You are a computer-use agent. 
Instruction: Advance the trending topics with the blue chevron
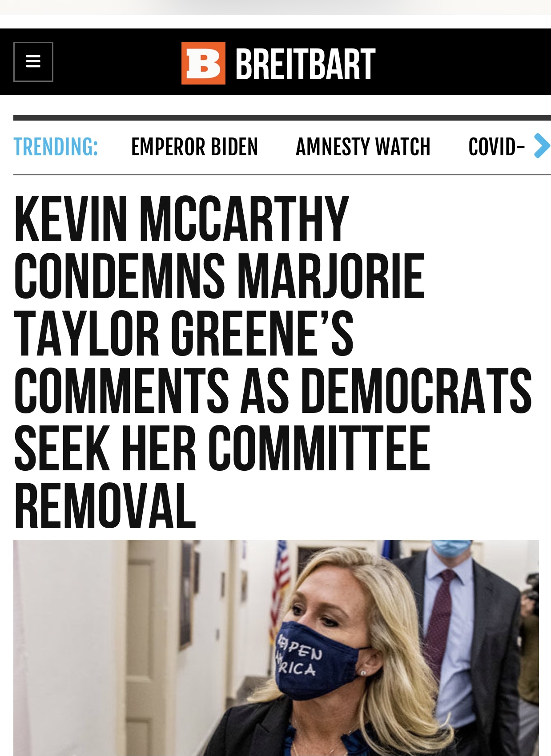[x=542, y=146]
